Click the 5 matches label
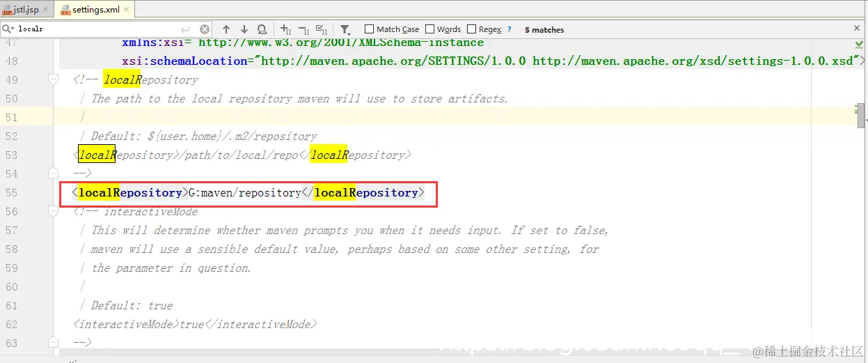 click(544, 30)
